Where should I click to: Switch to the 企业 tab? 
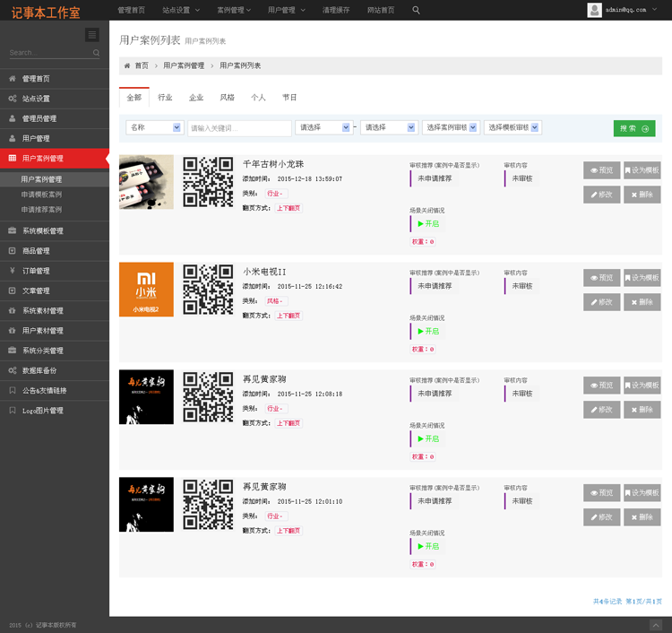point(196,98)
